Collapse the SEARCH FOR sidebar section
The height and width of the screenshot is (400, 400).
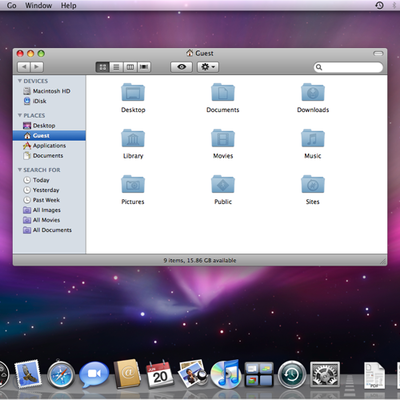(x=20, y=170)
